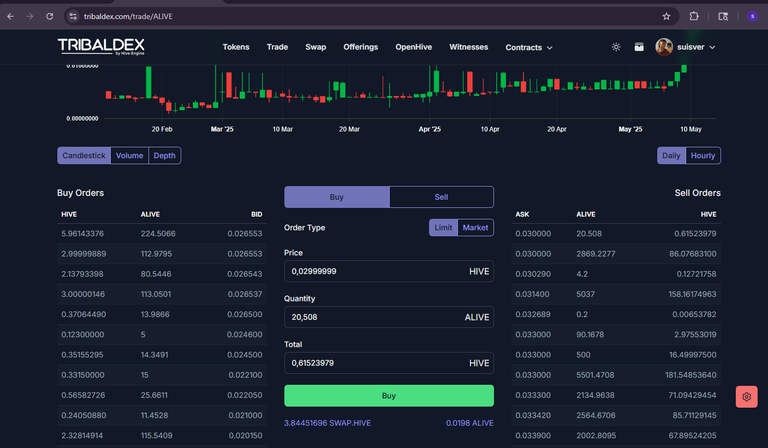Click the green Buy submit button
Screen dimensions: 768x448
coord(389,396)
